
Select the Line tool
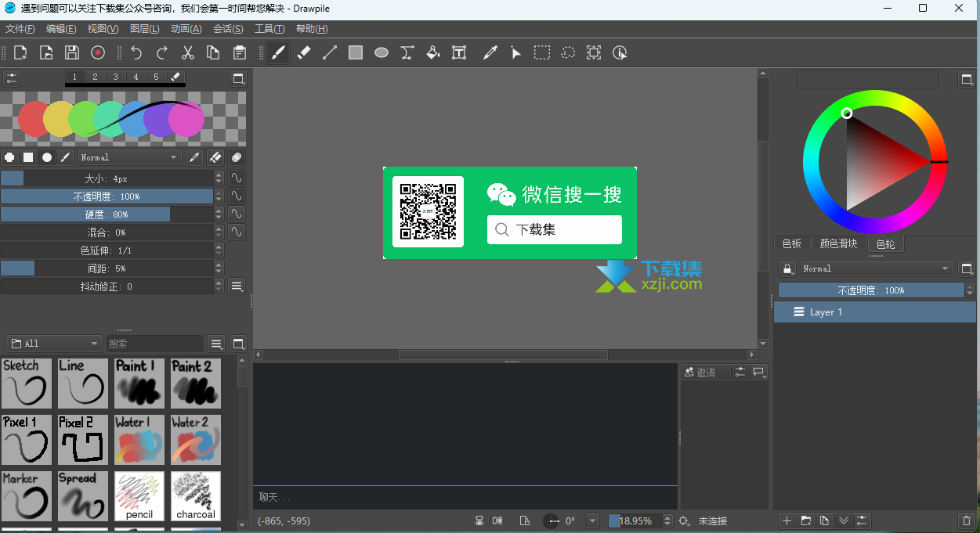330,52
